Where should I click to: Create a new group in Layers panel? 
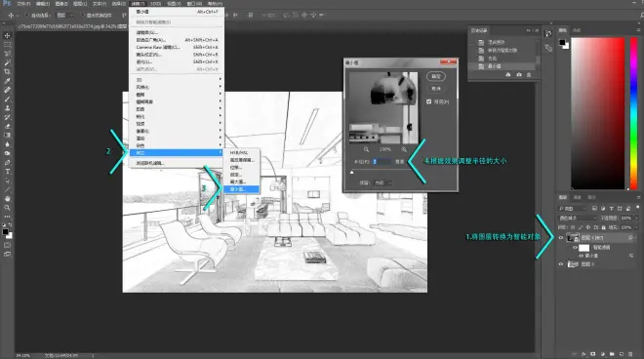pyautogui.click(x=612, y=354)
